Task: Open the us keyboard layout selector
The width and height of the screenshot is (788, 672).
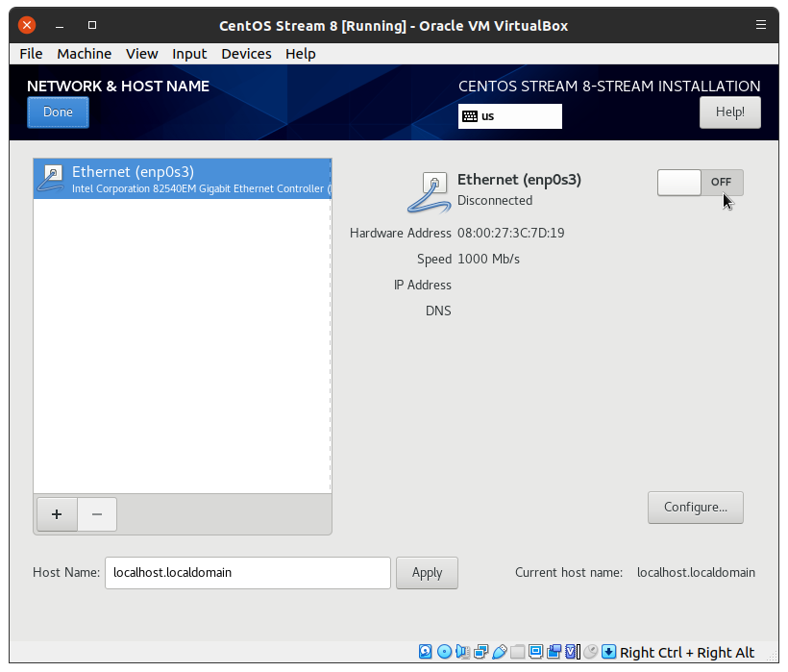Action: (509, 116)
